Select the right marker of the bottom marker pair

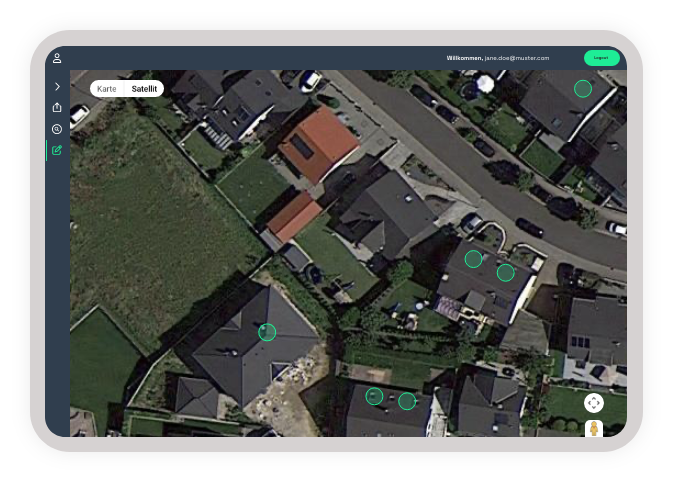click(407, 401)
